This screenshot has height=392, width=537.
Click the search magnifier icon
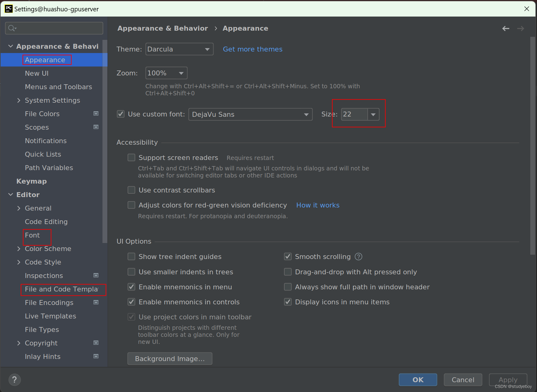point(12,28)
